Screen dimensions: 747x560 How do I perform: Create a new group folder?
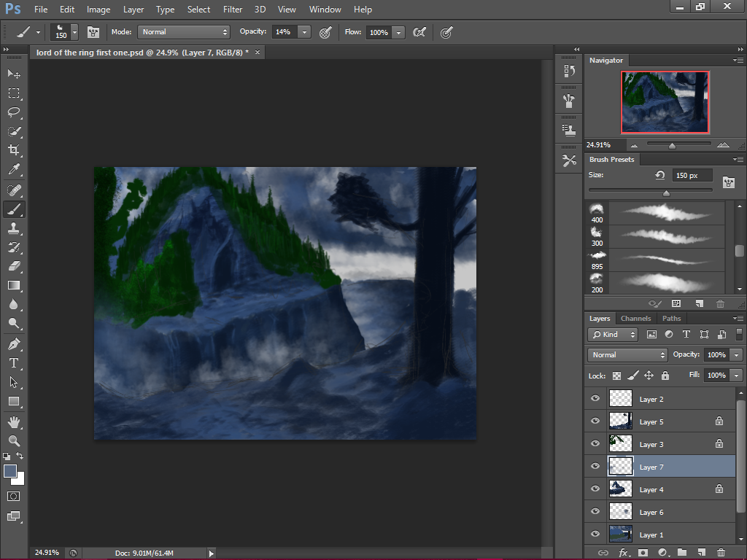tap(682, 553)
